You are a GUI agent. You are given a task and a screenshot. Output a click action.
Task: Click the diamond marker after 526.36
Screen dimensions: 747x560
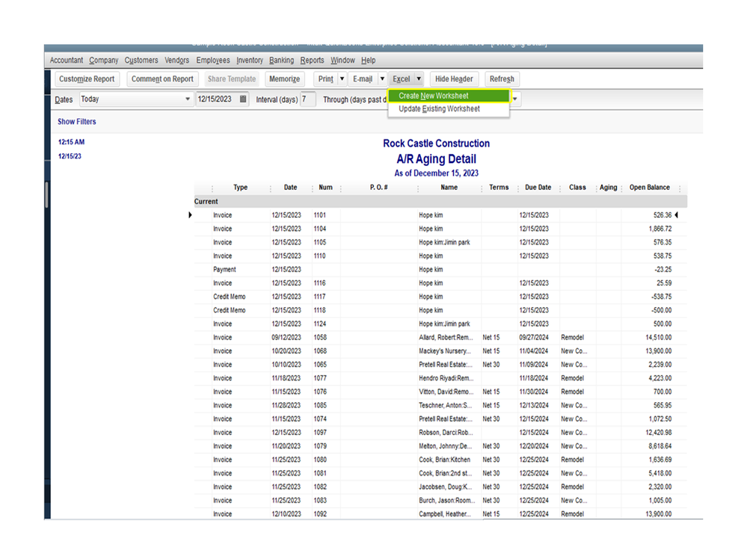(x=677, y=215)
